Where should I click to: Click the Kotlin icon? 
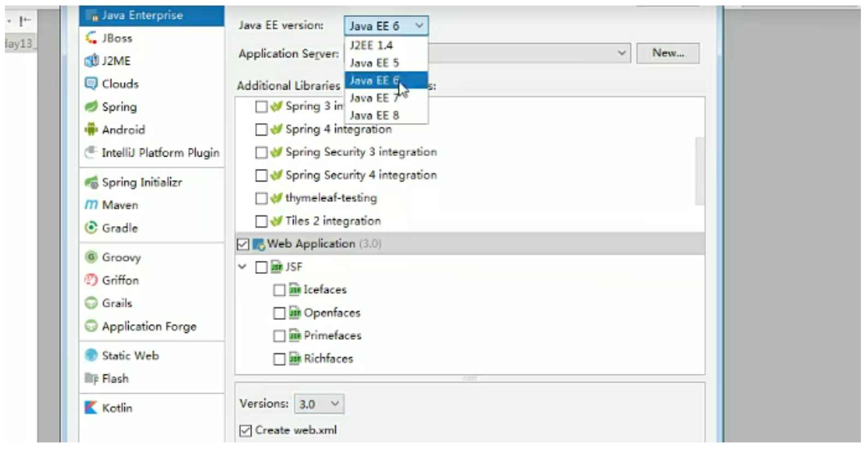click(x=91, y=408)
